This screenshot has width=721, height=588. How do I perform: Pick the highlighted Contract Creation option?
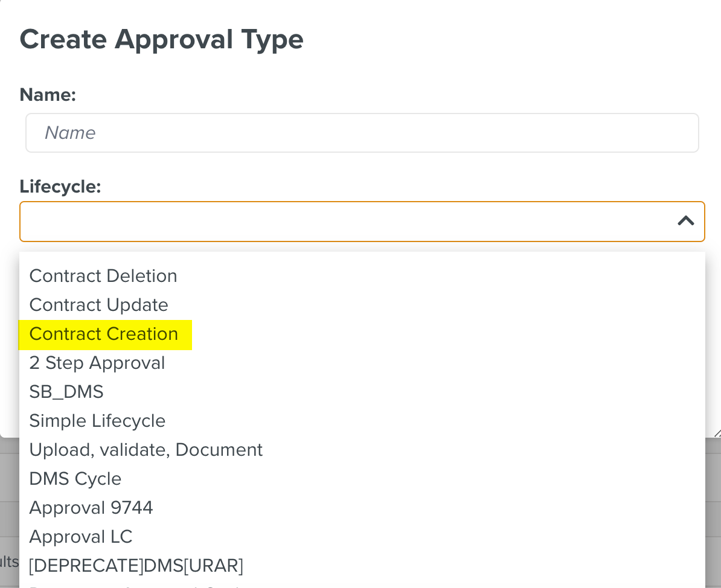click(104, 334)
